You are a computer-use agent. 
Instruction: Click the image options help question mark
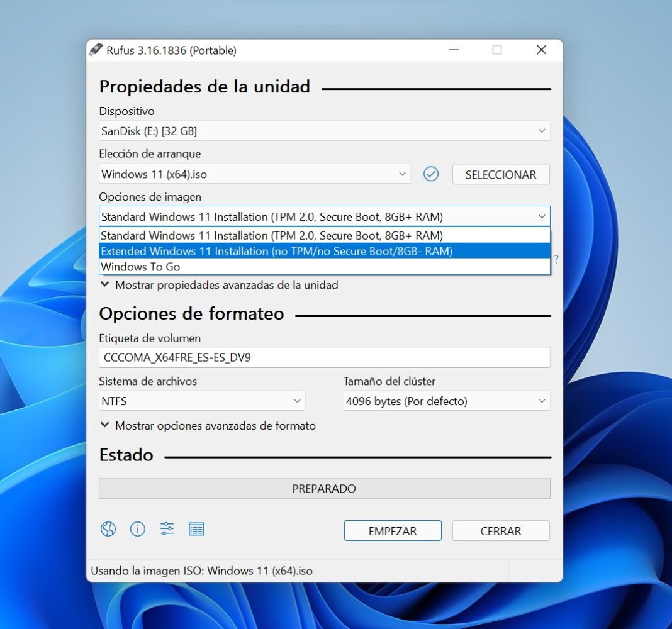[x=556, y=259]
